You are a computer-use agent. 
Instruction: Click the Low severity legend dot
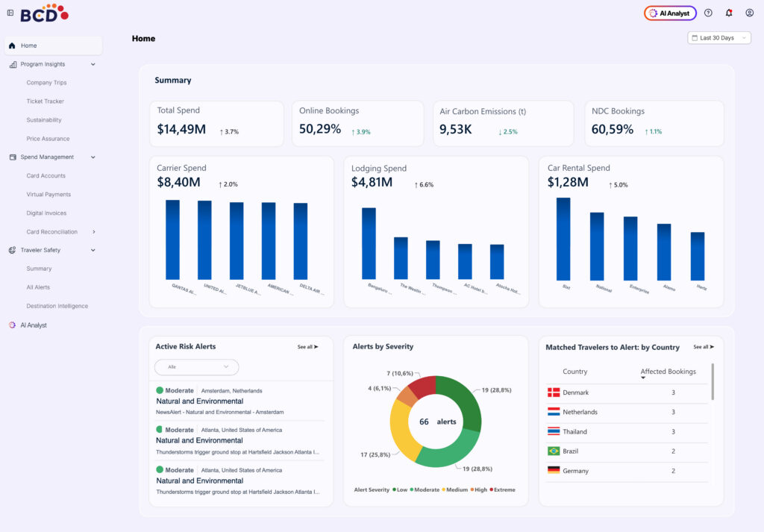pos(394,489)
